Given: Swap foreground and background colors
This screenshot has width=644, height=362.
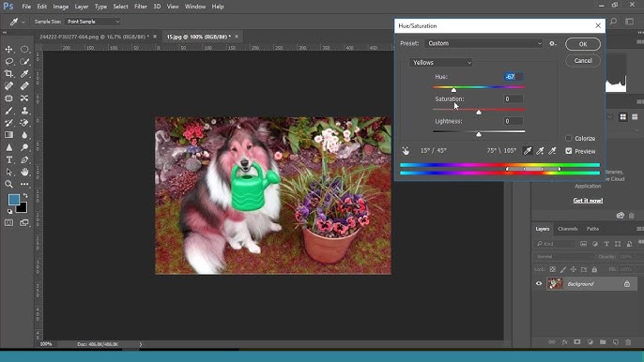Looking at the screenshot, I should [x=25, y=196].
